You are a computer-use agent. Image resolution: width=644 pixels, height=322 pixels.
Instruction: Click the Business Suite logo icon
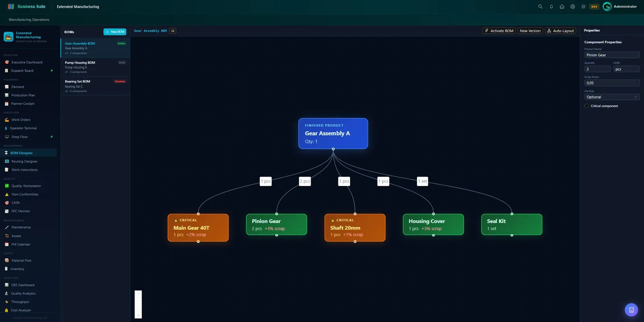click(11, 6)
